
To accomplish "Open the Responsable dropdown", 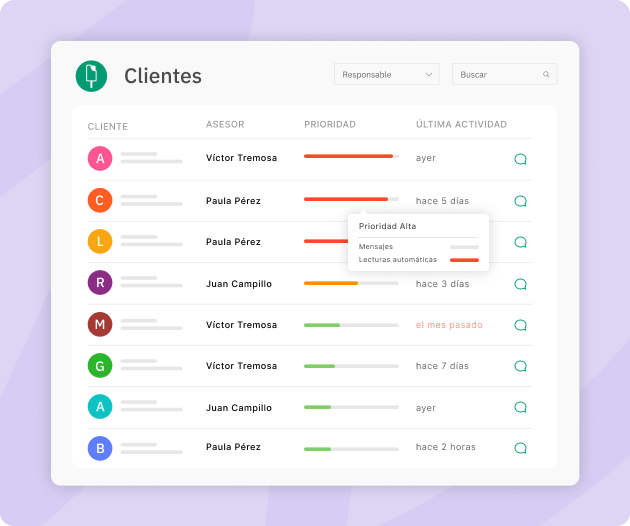I will tap(386, 75).
